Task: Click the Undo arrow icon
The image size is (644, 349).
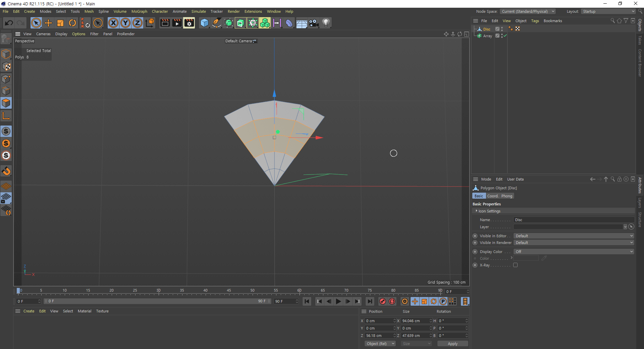Action: point(9,23)
